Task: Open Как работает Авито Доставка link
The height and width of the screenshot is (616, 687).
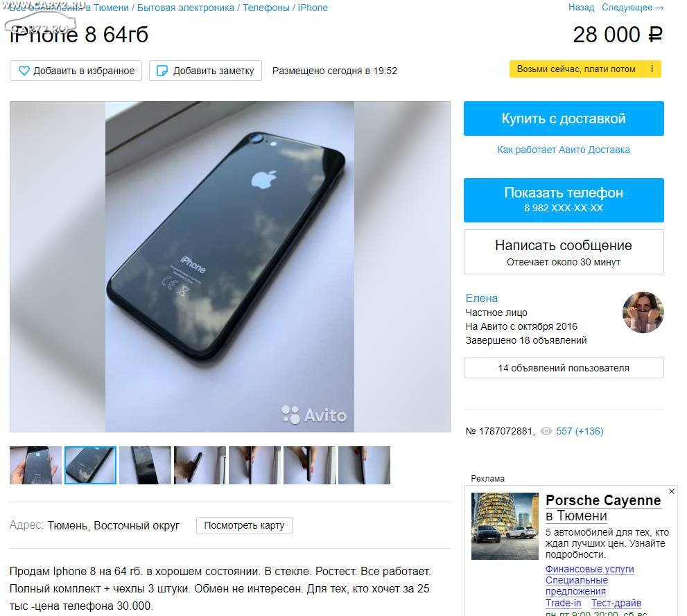Action: click(x=564, y=150)
